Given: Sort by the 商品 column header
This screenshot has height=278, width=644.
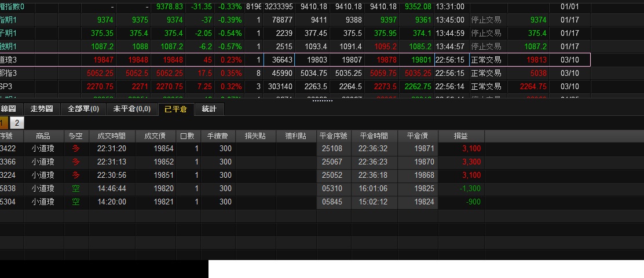Looking at the screenshot, I should tap(43, 136).
